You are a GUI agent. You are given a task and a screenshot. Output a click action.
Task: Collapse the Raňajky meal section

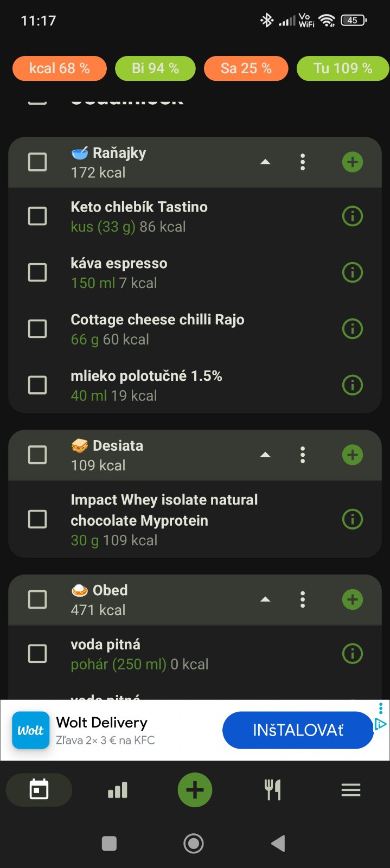pos(265,162)
